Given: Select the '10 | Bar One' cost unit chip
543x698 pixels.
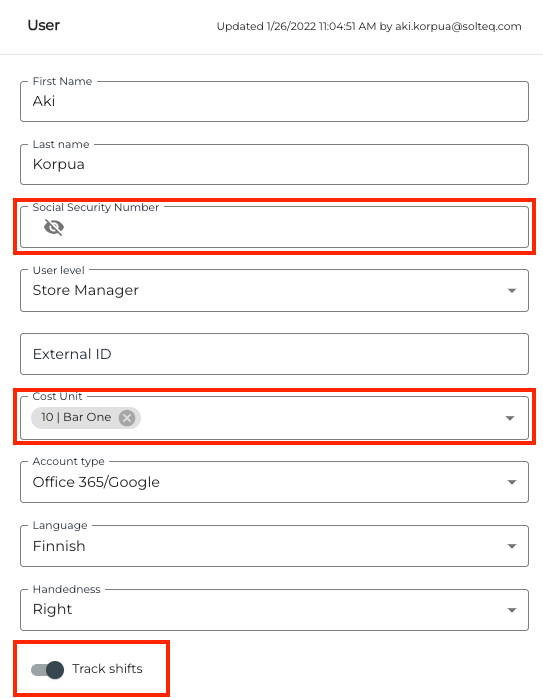Looking at the screenshot, I should pyautogui.click(x=76, y=418).
